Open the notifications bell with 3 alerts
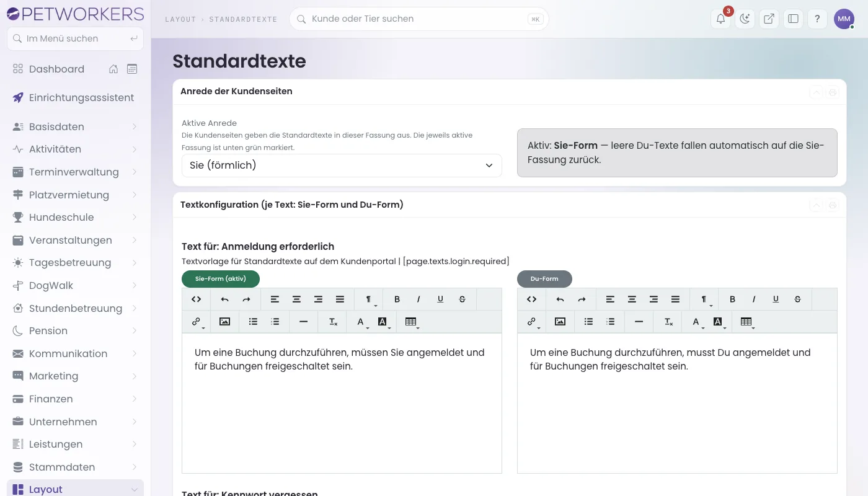Image resolution: width=868 pixels, height=496 pixels. (x=720, y=19)
